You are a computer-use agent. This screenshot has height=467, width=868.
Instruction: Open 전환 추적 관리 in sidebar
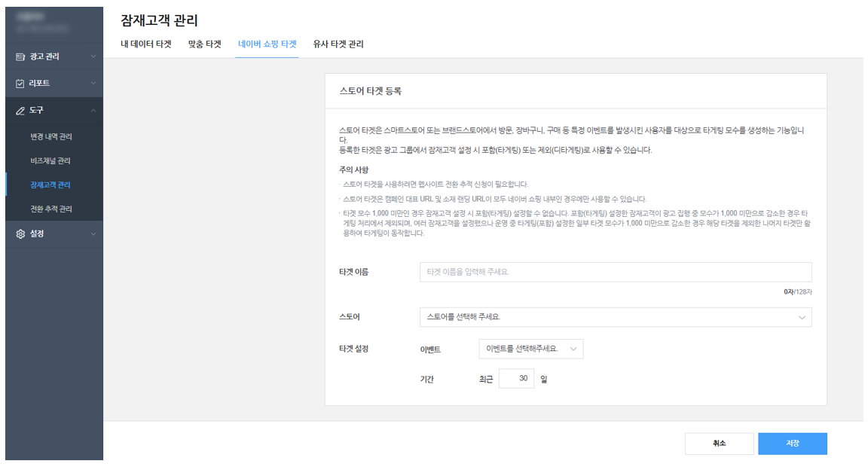click(51, 209)
